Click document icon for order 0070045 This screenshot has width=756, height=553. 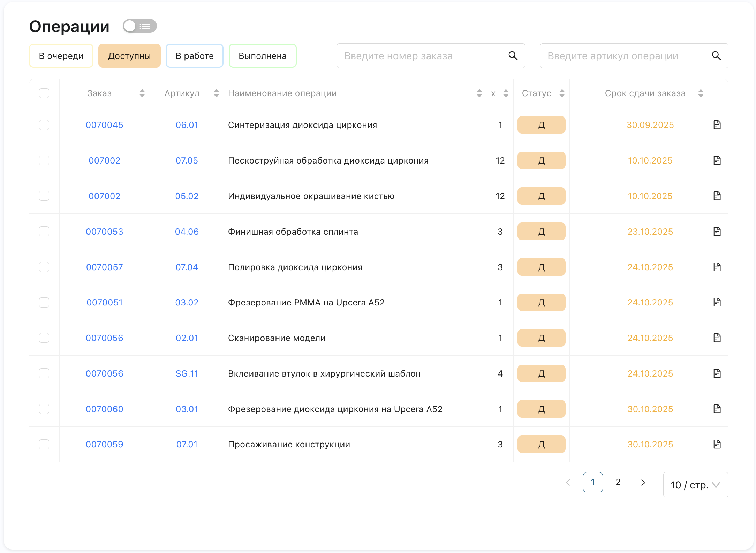pyautogui.click(x=717, y=125)
